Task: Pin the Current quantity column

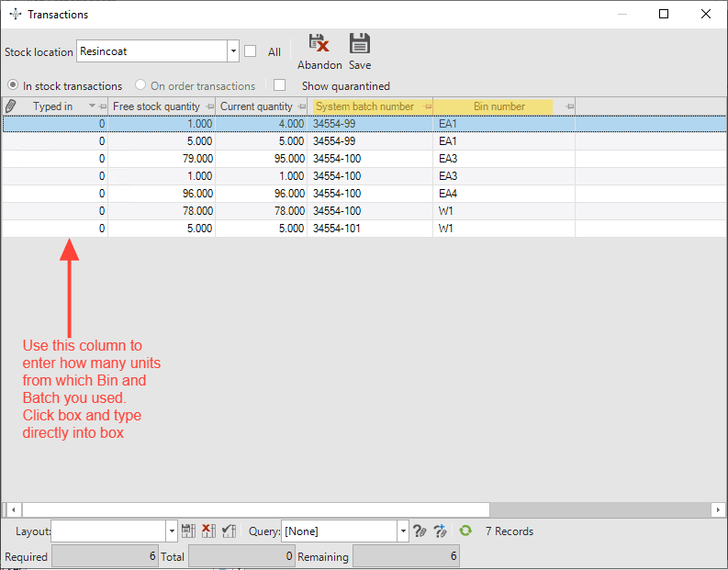Action: pyautogui.click(x=302, y=106)
